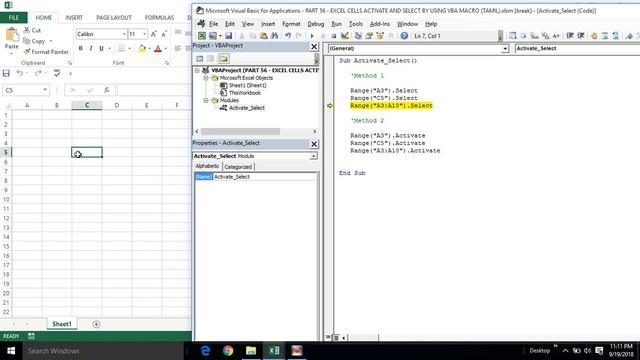This screenshot has width=640, height=360.
Task: Click the Paste clipboard in Excel ribbon
Action: click(12, 35)
